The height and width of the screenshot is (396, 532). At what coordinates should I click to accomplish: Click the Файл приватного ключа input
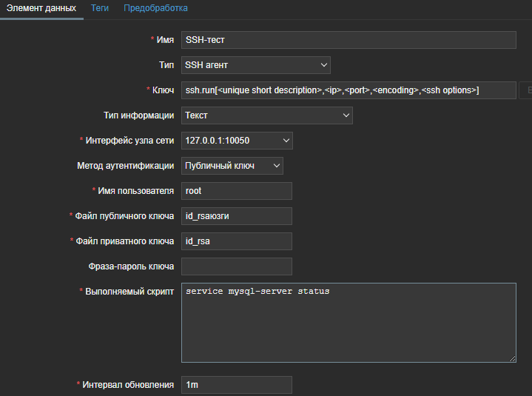coord(236,241)
